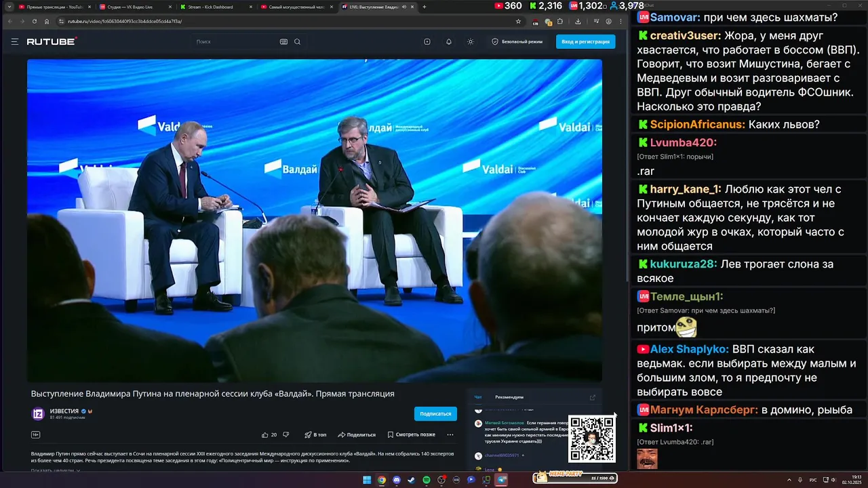
Task: Open browser downloads
Action: click(578, 21)
